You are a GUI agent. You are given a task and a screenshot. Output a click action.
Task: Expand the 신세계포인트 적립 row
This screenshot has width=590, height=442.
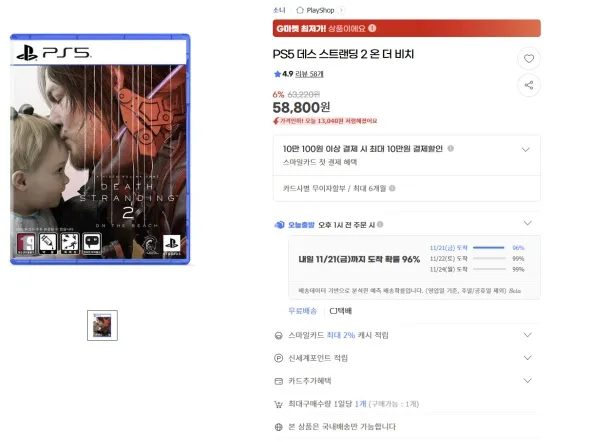[x=528, y=358]
